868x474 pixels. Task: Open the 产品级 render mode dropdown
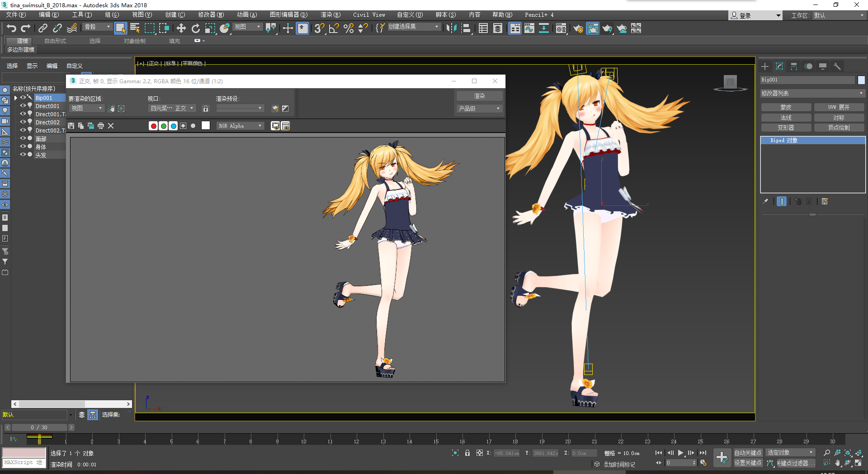pyautogui.click(x=479, y=109)
